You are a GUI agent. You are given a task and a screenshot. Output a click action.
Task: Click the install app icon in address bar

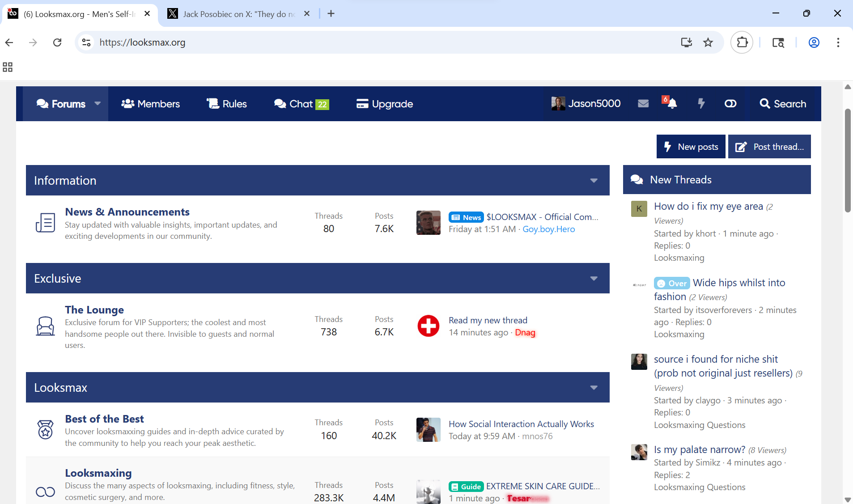point(686,42)
